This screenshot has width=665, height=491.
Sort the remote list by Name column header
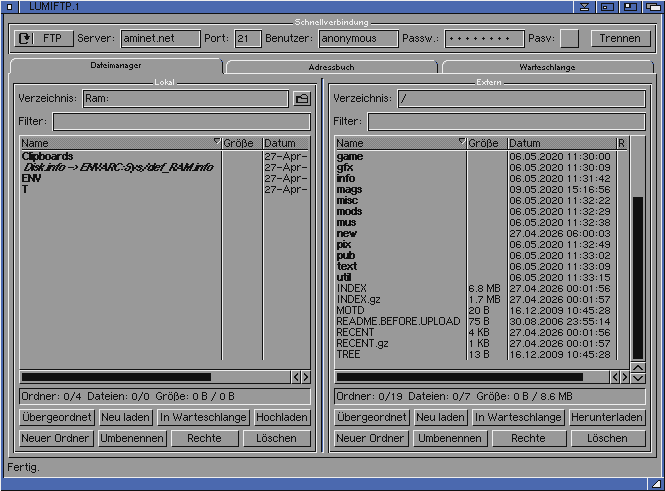click(400, 143)
